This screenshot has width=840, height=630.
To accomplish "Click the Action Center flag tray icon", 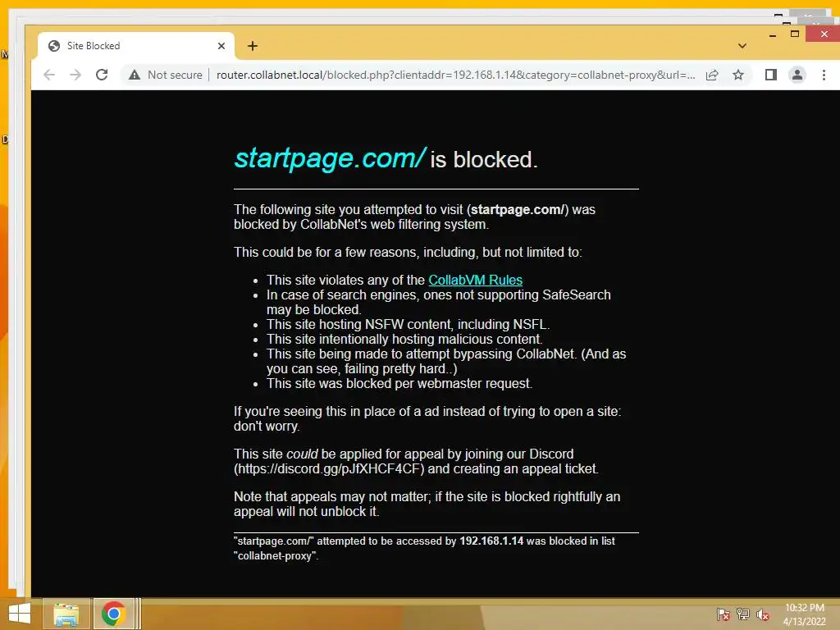I will click(x=724, y=614).
